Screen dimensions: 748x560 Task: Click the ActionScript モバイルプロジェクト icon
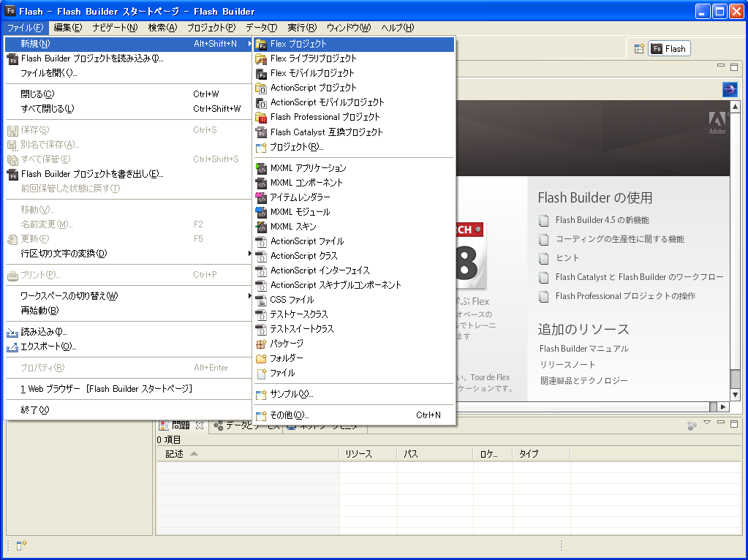[261, 103]
